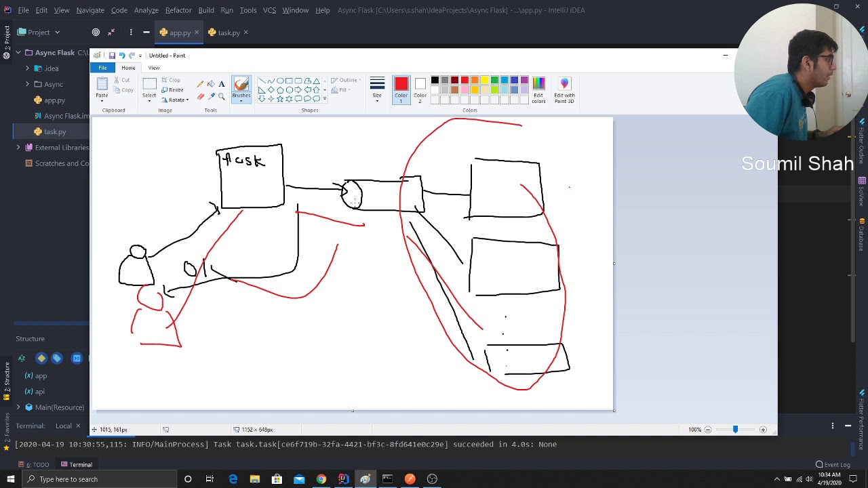Hide the Project panel with minus icon
Screen dimensions: 868x488
(x=146, y=32)
